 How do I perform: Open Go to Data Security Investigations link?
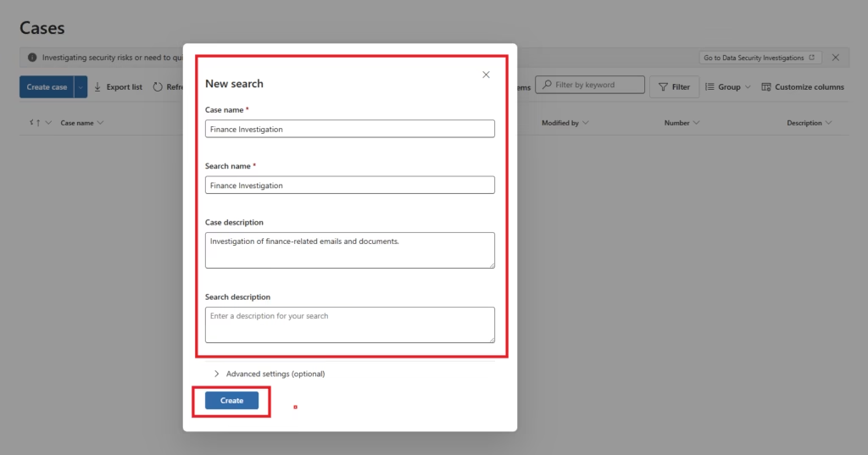coord(759,58)
